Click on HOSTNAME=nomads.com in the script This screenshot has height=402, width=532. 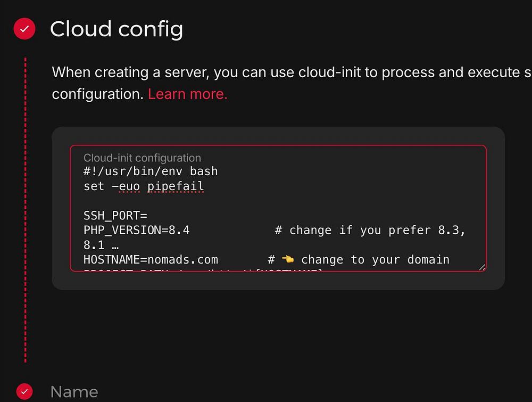[x=151, y=260]
